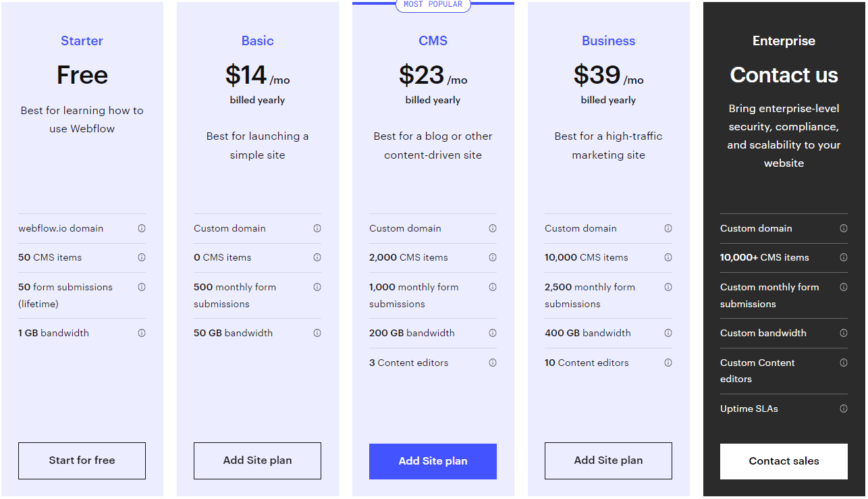The height and width of the screenshot is (499, 868).
Task: Open info icon for 10,000+ CMS items
Action: tap(844, 257)
